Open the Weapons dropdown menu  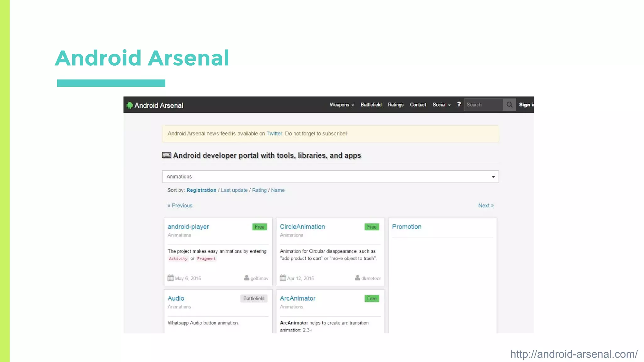342,105
